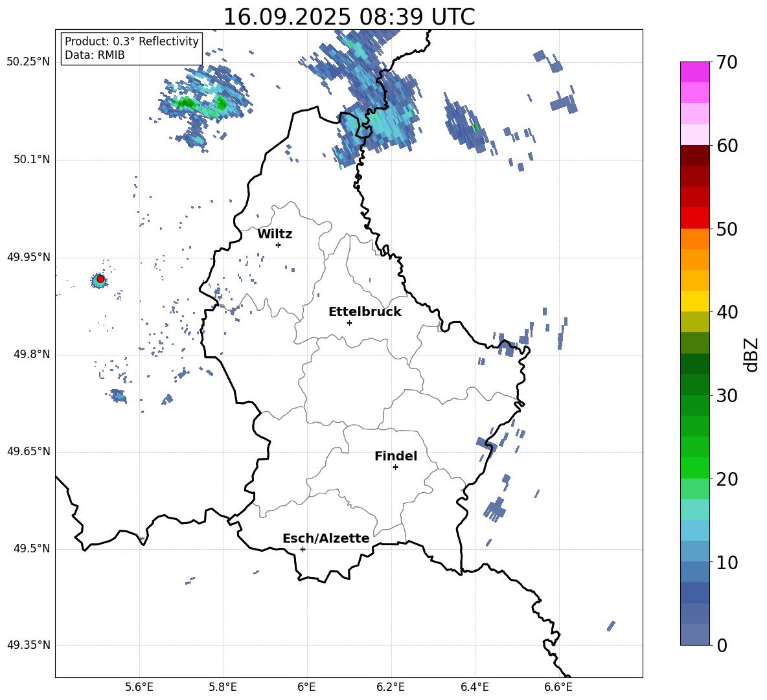
Task: Click the dark maroon colorbar segment below 60
Action: coord(694,155)
